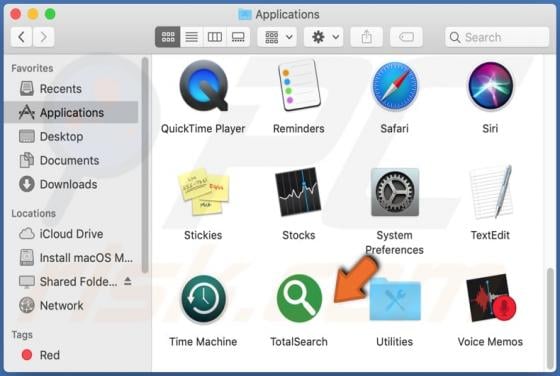Click the Time Machine app icon
The height and width of the screenshot is (376, 560).
pyautogui.click(x=203, y=299)
